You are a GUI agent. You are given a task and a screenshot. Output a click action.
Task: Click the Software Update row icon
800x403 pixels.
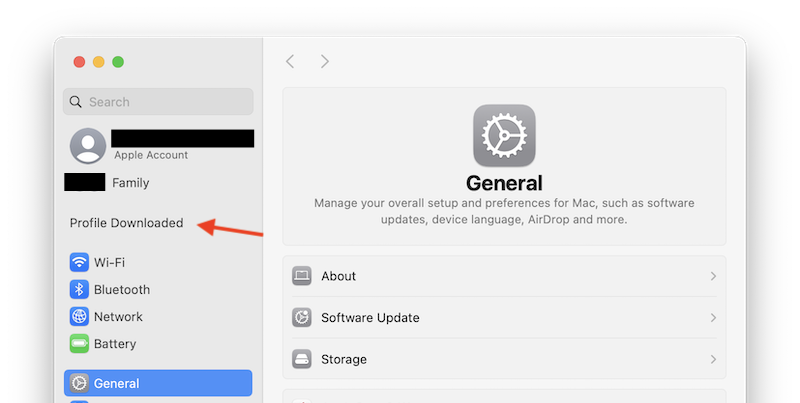(x=303, y=318)
